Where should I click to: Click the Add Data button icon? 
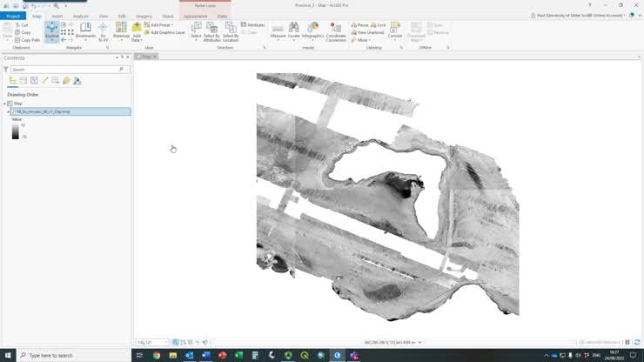point(137,28)
